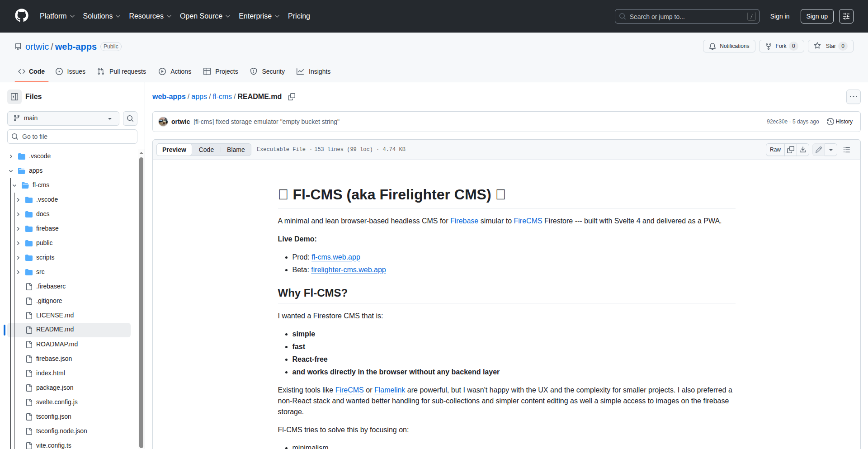Screen dimensions: 868x449
Task: Open the more options kebab menu
Action: pos(854,96)
